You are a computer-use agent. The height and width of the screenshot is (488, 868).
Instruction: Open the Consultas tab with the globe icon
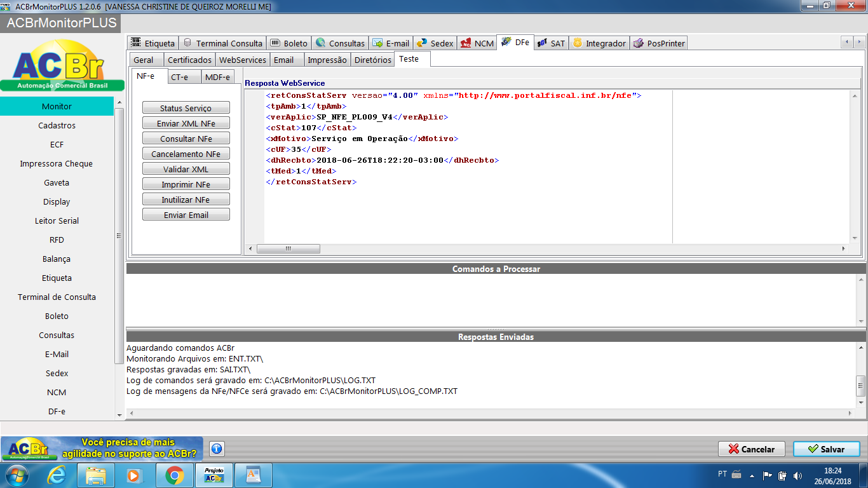[x=340, y=43]
